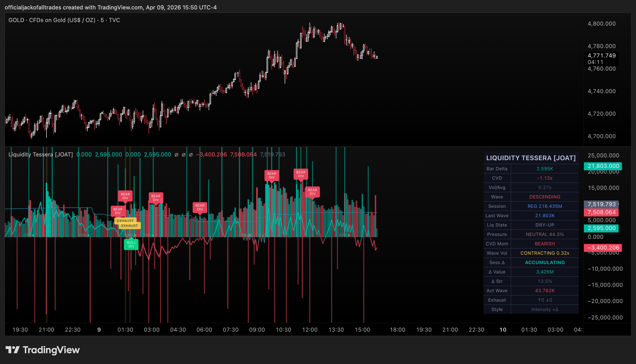Click the Vol/Avg row label
The height and width of the screenshot is (364, 636).
click(x=497, y=187)
